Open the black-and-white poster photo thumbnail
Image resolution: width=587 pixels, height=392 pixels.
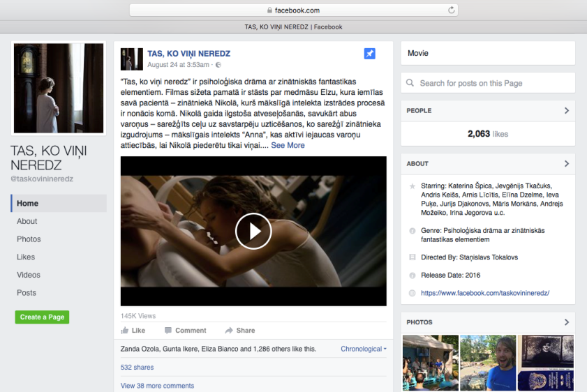click(x=545, y=363)
